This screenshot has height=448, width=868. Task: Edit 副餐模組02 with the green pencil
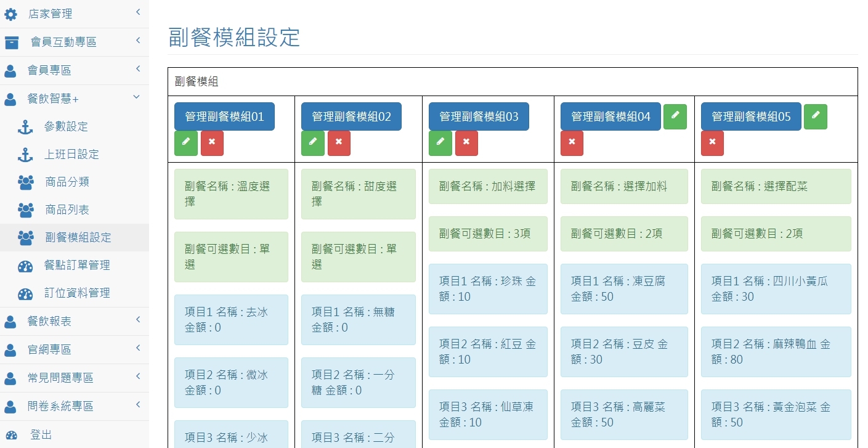click(312, 143)
